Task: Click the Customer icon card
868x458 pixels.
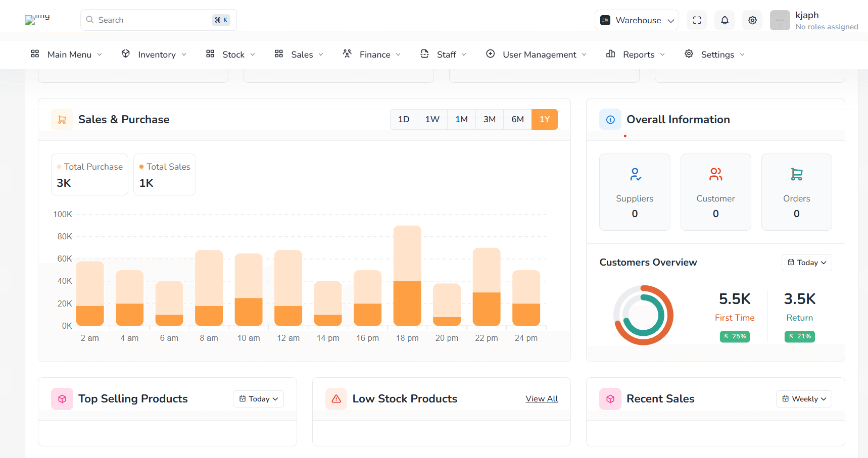Action: 715,192
